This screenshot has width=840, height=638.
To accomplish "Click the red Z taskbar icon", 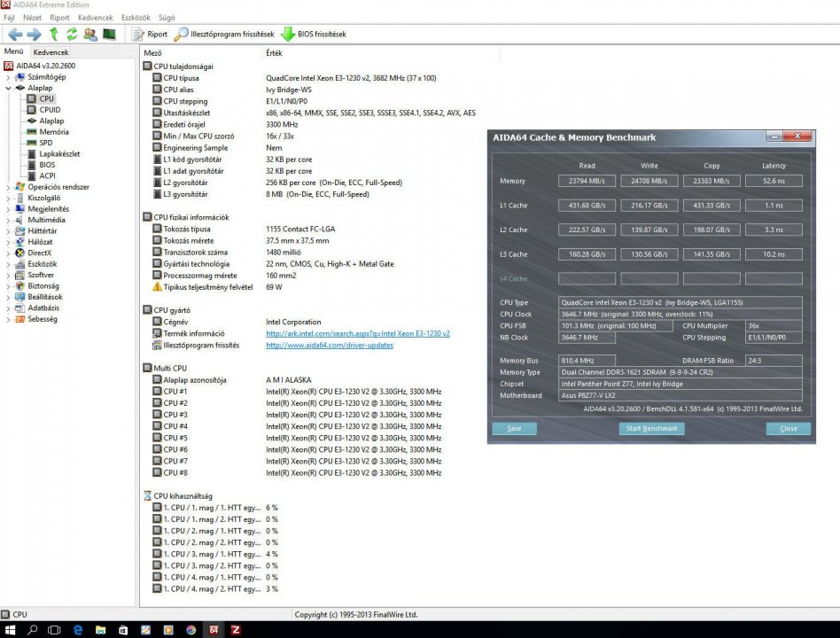I will [236, 630].
